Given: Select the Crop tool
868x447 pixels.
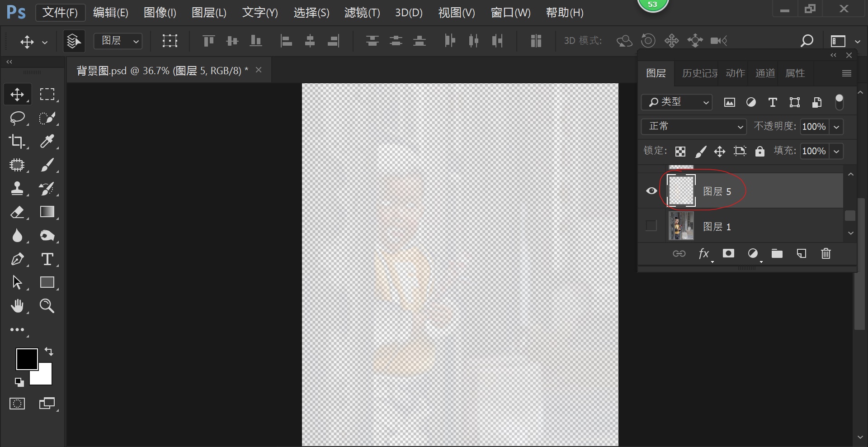Looking at the screenshot, I should tap(17, 142).
